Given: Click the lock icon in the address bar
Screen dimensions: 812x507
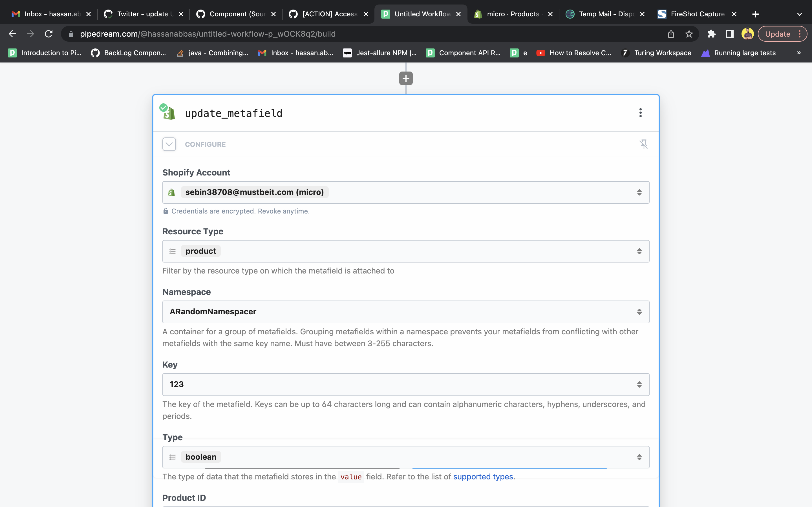Looking at the screenshot, I should (x=71, y=34).
